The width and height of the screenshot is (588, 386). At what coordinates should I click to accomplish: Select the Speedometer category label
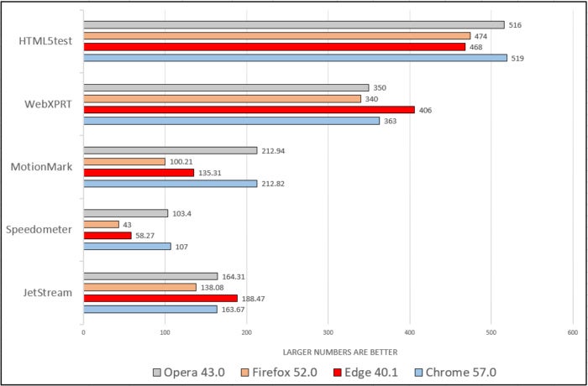tap(39, 230)
